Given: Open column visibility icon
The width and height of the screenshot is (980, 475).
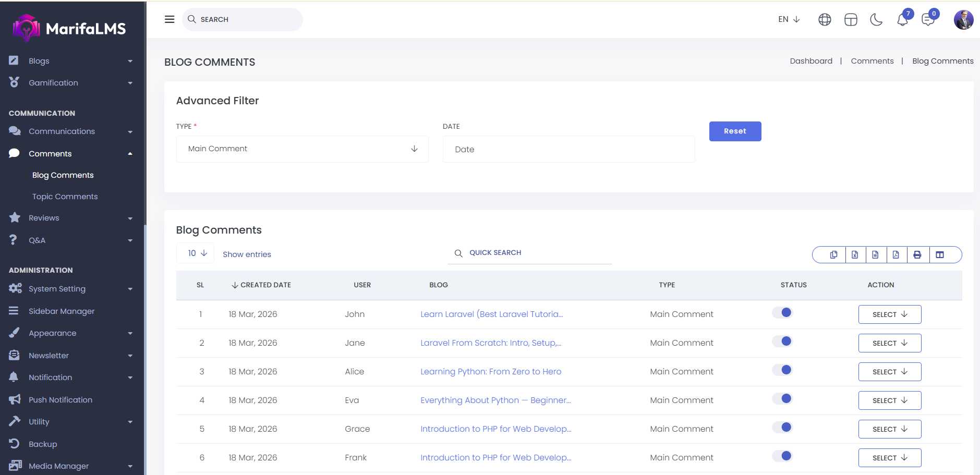Looking at the screenshot, I should coord(940,254).
